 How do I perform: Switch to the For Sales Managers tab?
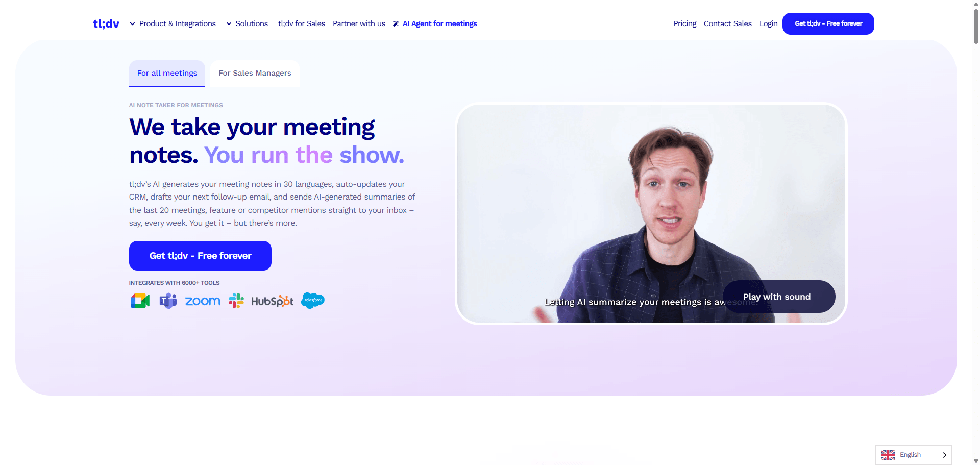[255, 73]
